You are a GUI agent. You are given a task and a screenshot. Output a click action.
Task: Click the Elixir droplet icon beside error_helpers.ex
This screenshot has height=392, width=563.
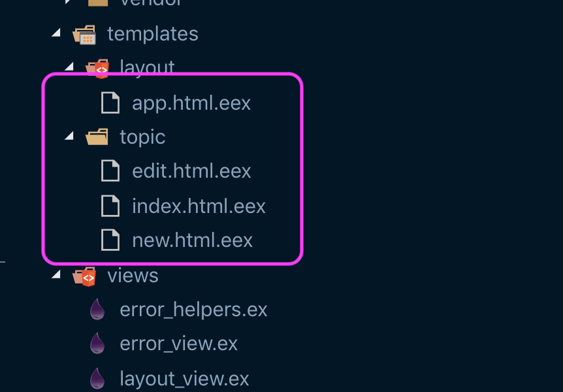(x=97, y=309)
